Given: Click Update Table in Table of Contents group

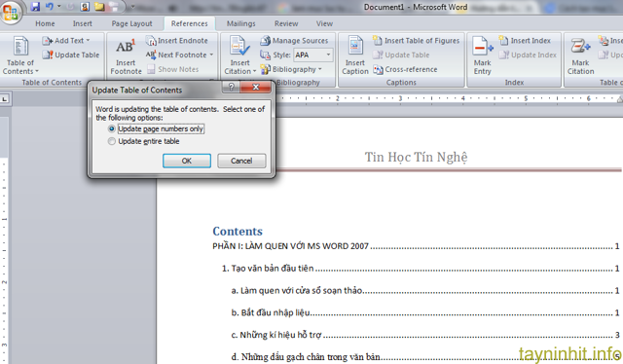Looking at the screenshot, I should (71, 55).
